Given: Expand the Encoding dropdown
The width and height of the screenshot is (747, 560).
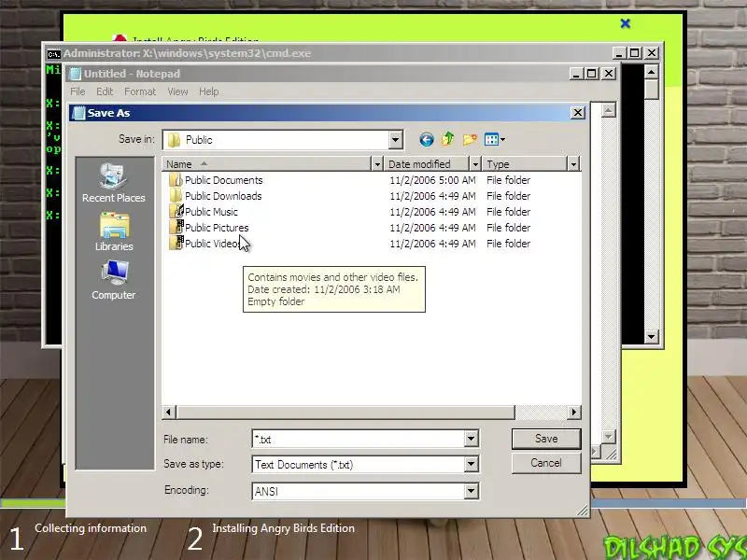Looking at the screenshot, I should 471,491.
